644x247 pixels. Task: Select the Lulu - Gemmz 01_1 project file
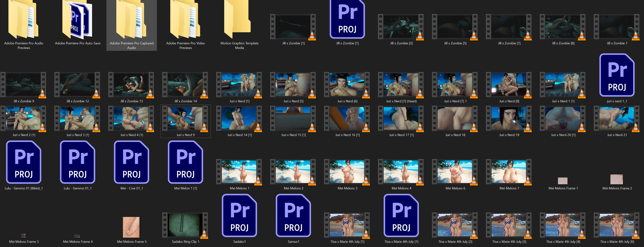77,162
